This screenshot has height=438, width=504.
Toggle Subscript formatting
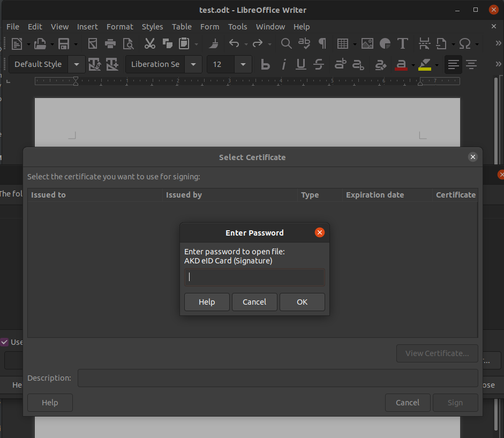pos(358,65)
